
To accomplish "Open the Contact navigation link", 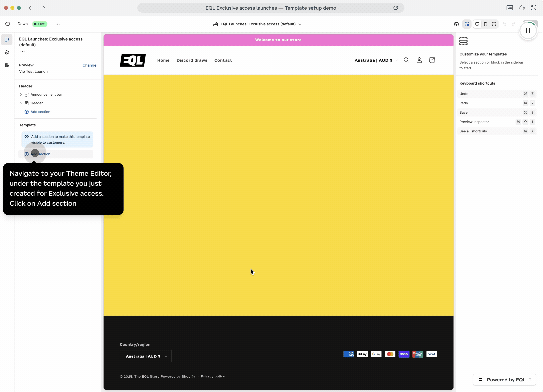I will pos(223,60).
